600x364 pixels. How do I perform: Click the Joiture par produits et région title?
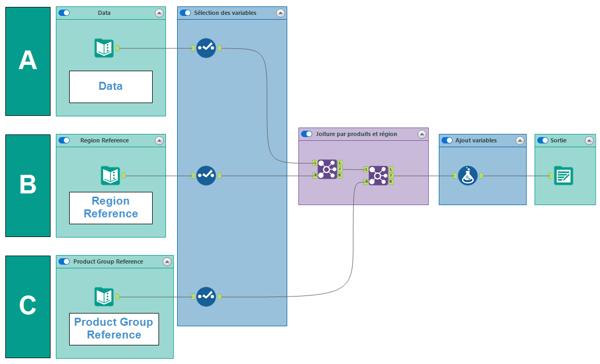click(x=356, y=134)
